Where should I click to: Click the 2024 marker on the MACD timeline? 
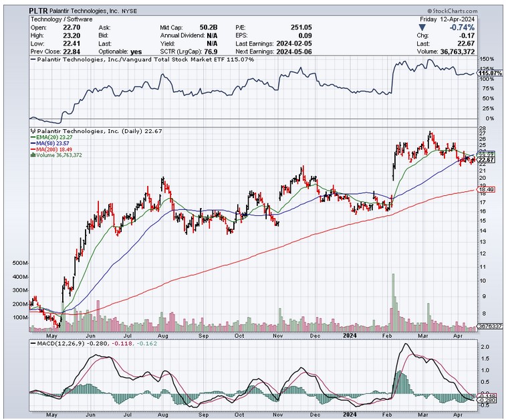tap(350, 414)
